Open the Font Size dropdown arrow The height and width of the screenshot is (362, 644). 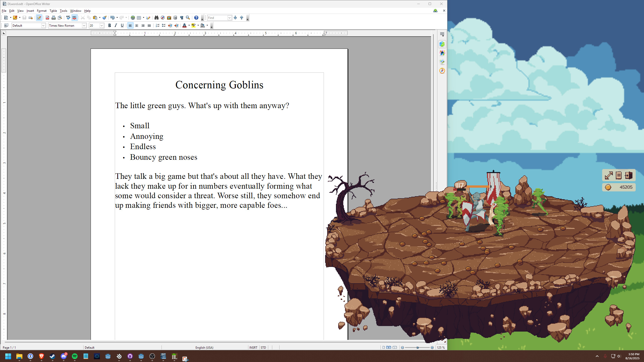point(102,25)
